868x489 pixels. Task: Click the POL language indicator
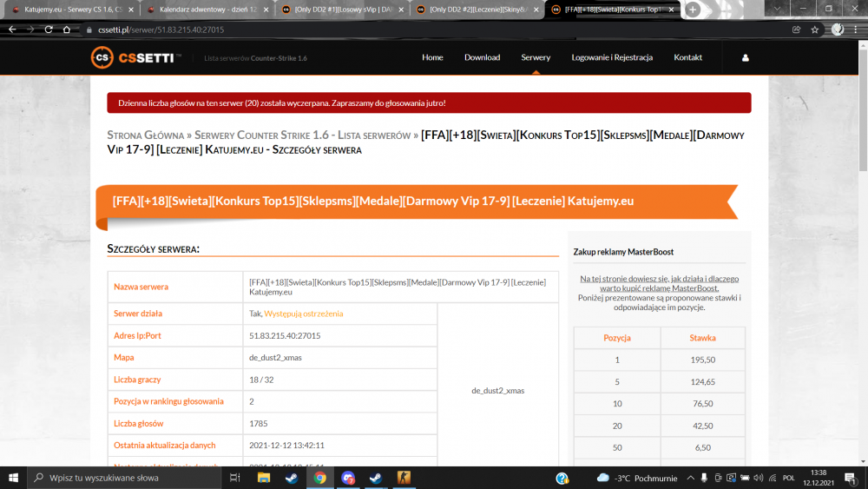coord(789,478)
